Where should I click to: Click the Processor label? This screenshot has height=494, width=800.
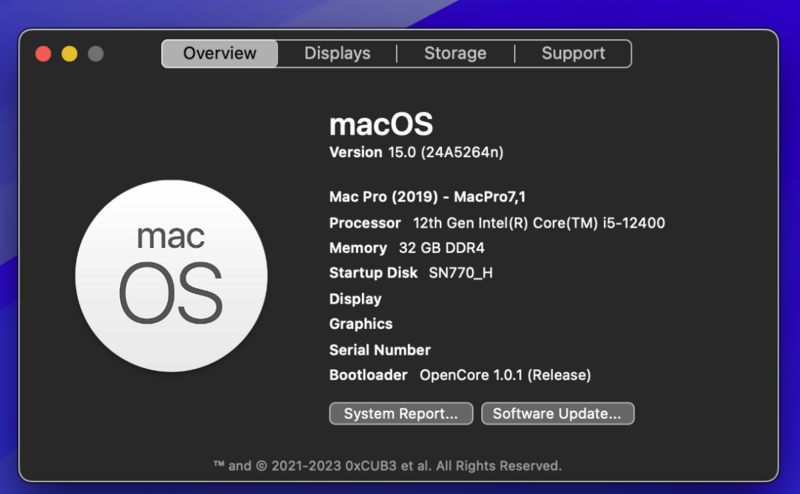pyautogui.click(x=365, y=223)
